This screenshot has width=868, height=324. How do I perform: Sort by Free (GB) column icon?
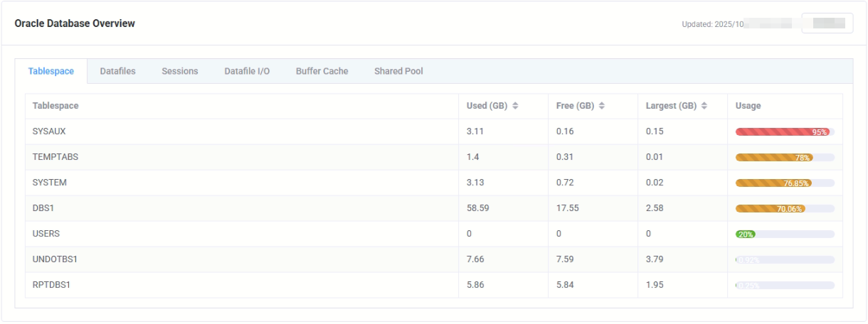click(602, 106)
